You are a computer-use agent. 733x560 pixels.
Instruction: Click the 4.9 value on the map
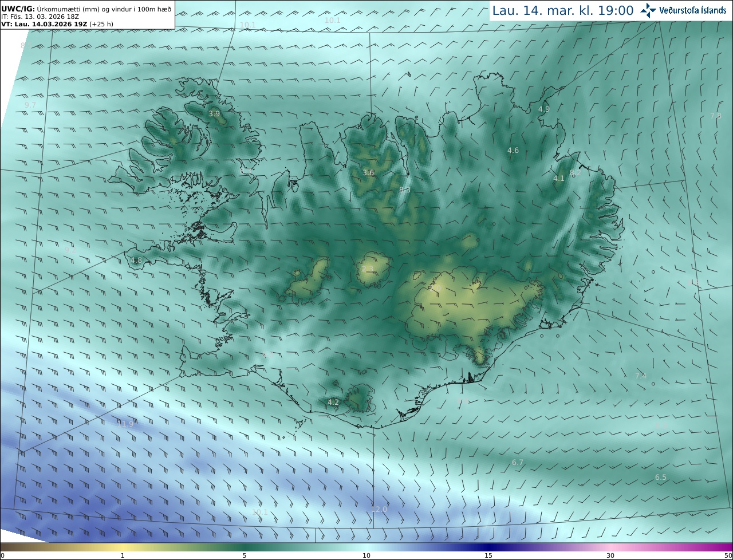(544, 109)
